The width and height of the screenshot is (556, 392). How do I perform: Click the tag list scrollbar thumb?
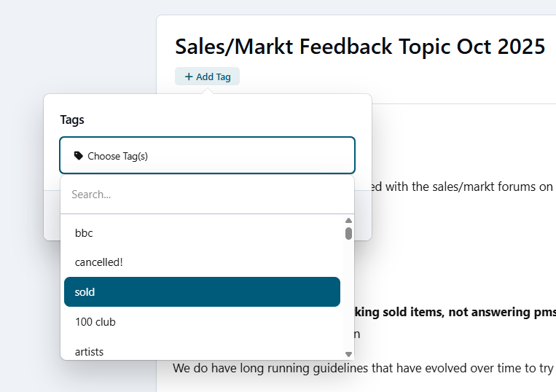pos(348,233)
